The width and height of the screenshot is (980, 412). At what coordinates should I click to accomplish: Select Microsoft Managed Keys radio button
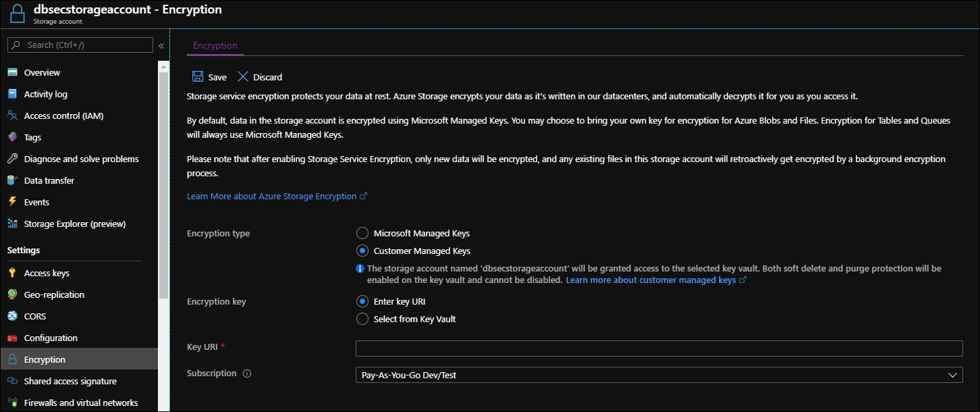[362, 233]
